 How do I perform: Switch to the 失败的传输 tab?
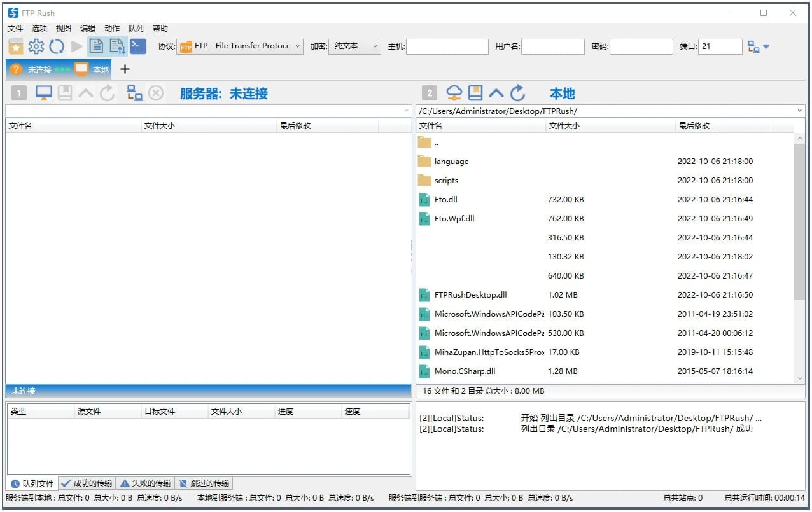145,483
